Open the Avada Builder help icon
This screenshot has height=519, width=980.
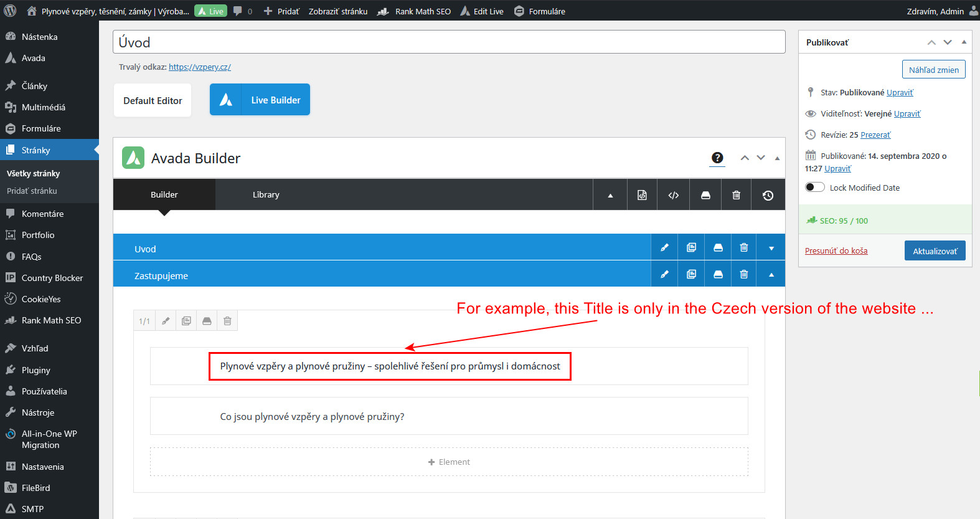pyautogui.click(x=717, y=158)
